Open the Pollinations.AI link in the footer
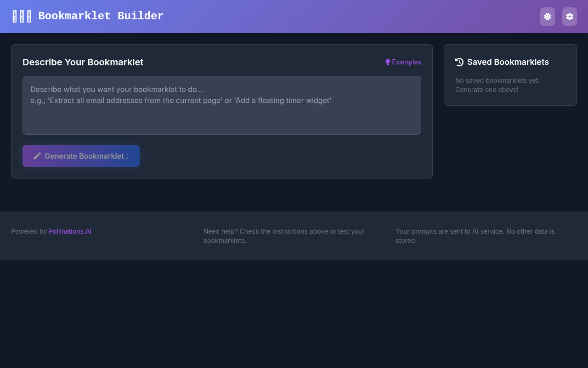588x368 pixels. (70, 231)
